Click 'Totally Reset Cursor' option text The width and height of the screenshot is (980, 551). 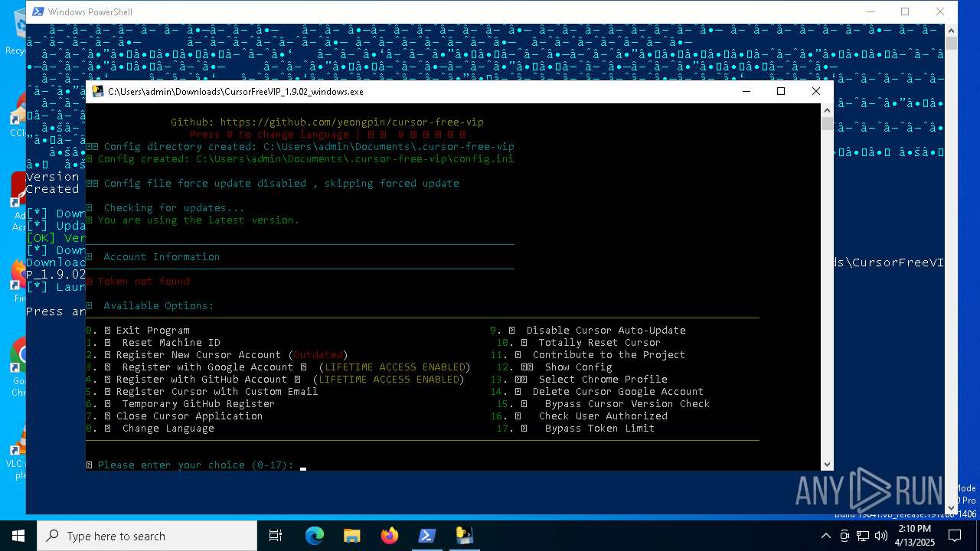(x=599, y=342)
